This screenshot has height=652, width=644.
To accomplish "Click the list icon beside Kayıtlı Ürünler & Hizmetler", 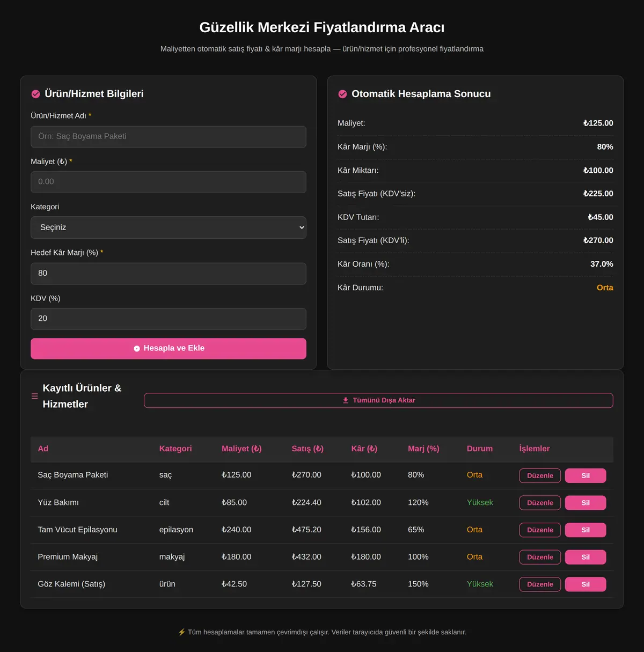I will 34,396.
